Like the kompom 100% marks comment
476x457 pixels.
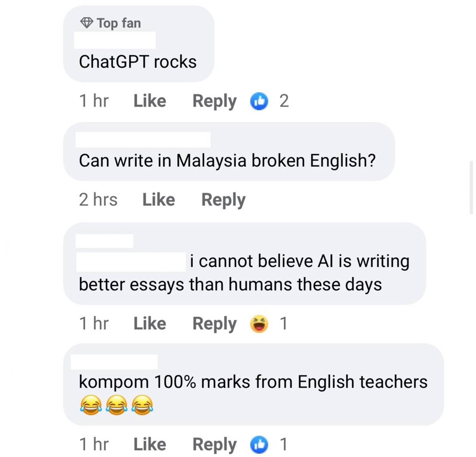pos(150,444)
